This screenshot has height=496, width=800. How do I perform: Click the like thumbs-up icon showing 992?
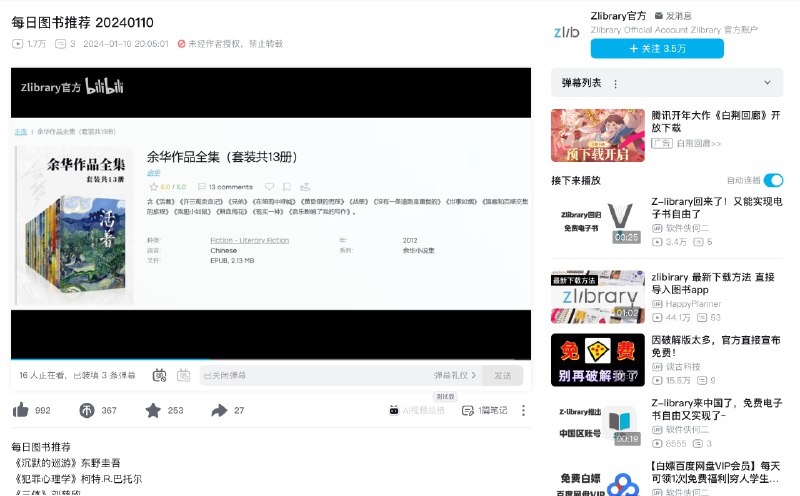tap(21, 410)
